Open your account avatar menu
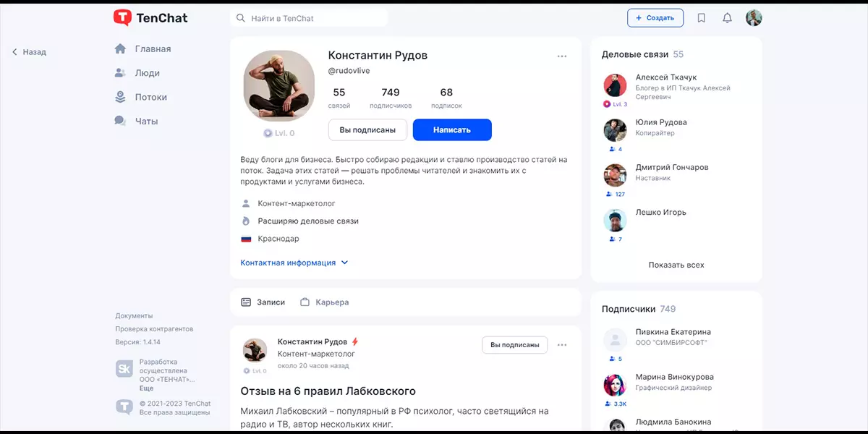Screen dimensions: 868x434 (x=754, y=18)
